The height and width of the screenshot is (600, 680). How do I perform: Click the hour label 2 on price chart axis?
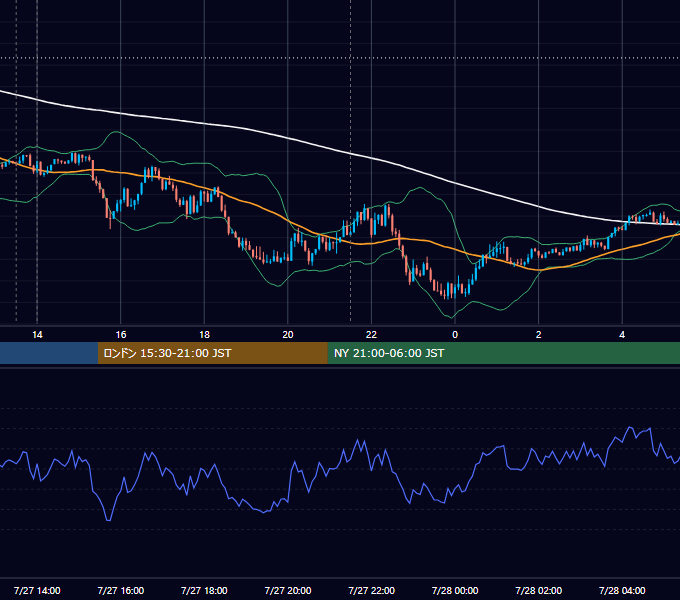click(x=539, y=335)
